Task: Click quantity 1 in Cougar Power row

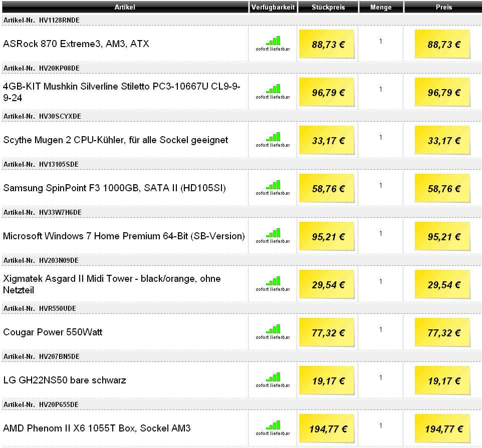Action: (381, 329)
